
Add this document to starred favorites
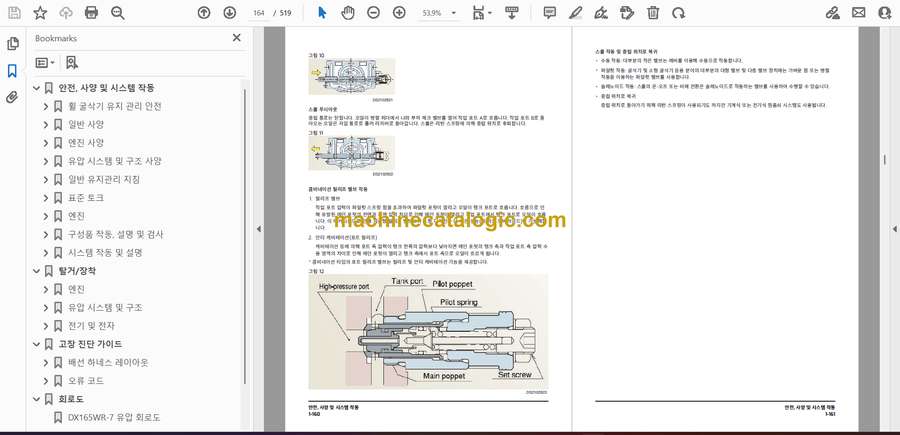coord(40,13)
